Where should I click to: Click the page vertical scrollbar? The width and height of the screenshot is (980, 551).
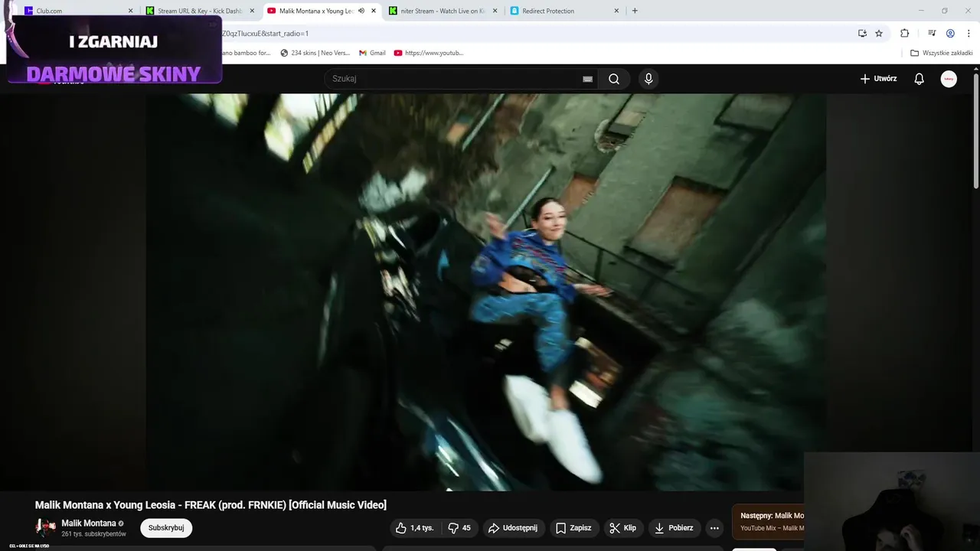point(976,130)
